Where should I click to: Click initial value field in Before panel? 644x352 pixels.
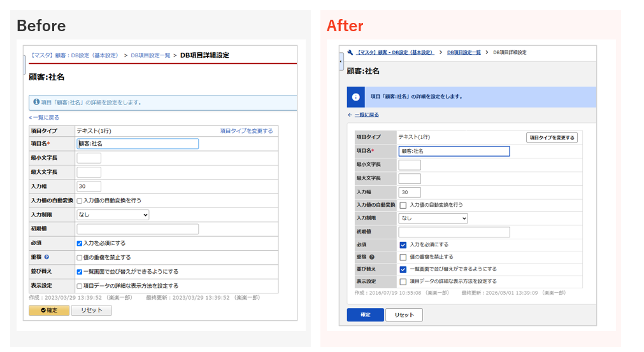(138, 229)
